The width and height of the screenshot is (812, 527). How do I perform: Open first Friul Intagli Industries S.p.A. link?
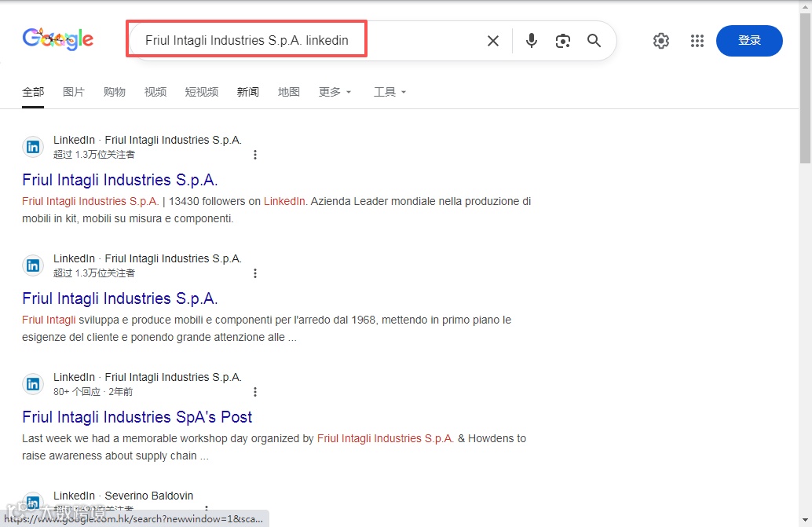[119, 180]
